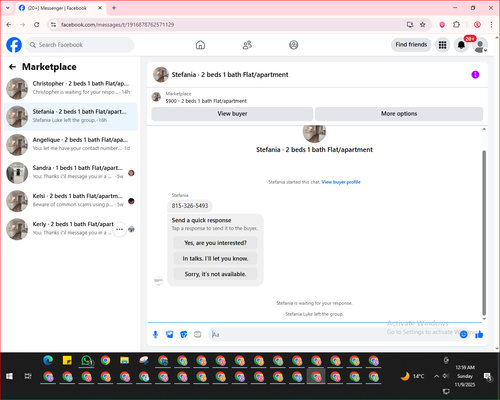Open a new browser tab

pyautogui.click(x=114, y=8)
